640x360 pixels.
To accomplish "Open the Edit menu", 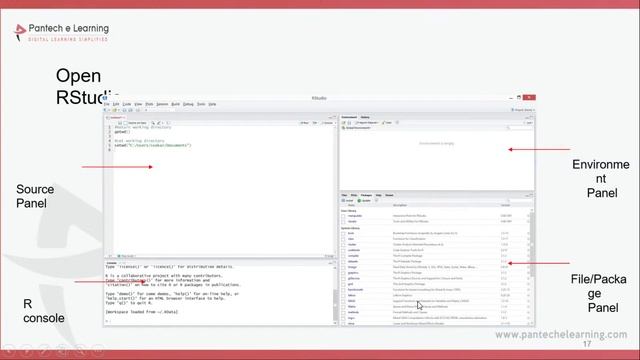I will [116, 104].
